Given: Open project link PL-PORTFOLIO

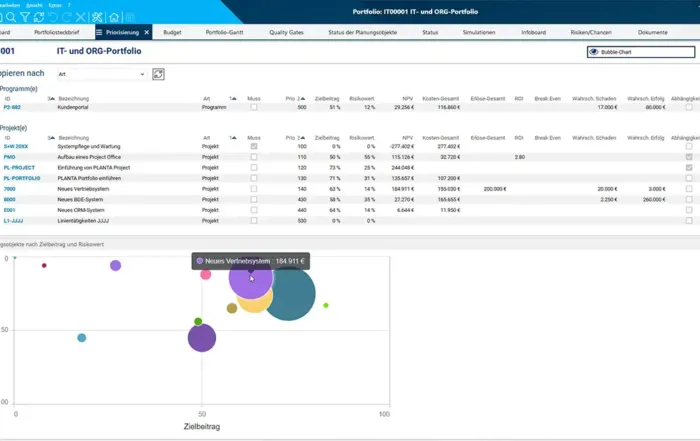Looking at the screenshot, I should pos(22,178).
